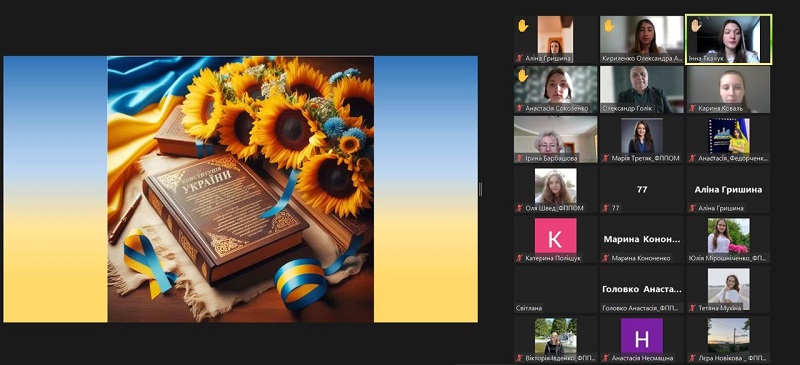Click the shared Конституція України image
Viewport: 800px width, 365px height.
(x=240, y=189)
